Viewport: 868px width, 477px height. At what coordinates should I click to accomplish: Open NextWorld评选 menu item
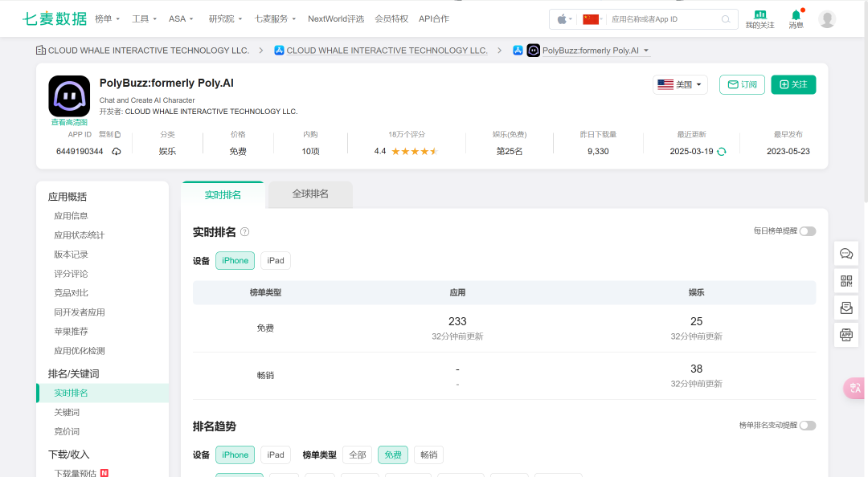pos(336,18)
